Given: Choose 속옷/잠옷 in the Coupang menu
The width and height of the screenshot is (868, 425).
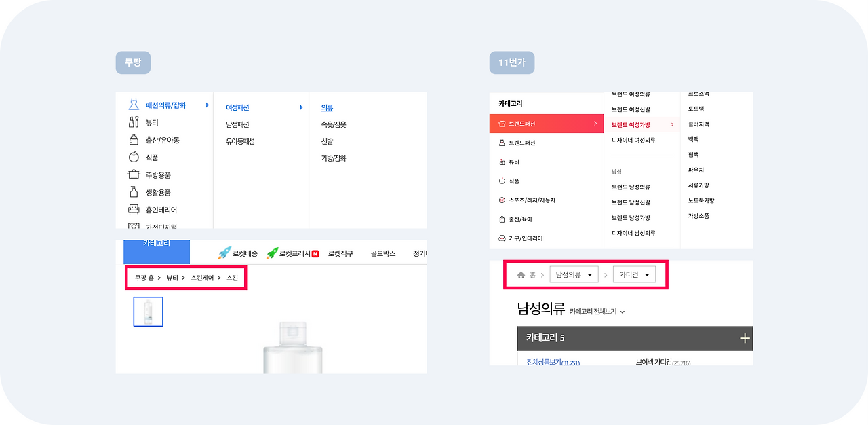Looking at the screenshot, I should pos(334,124).
